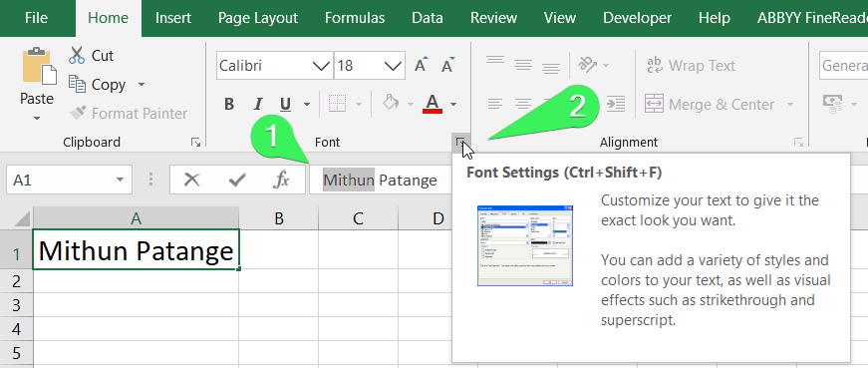Confirm the entry with the check mark
868x368 pixels.
point(237,179)
